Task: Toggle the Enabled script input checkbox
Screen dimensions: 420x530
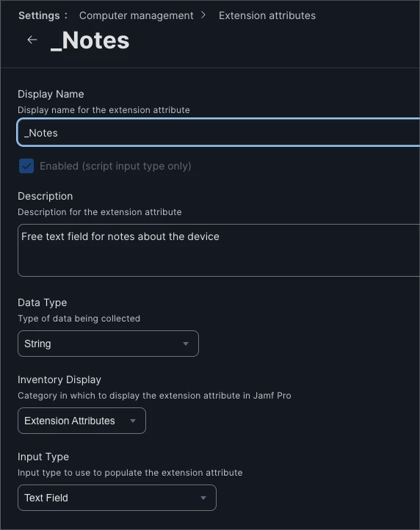Action: pos(26,166)
